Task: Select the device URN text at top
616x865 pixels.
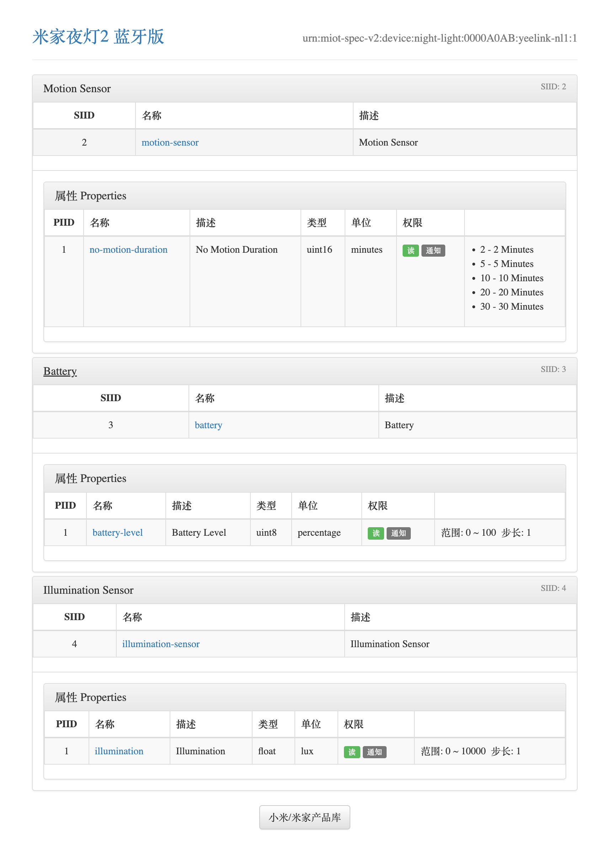Action: click(x=439, y=38)
